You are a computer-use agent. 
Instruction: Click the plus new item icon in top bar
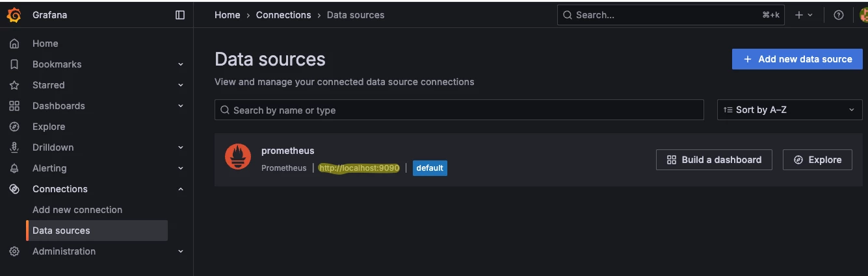[799, 15]
